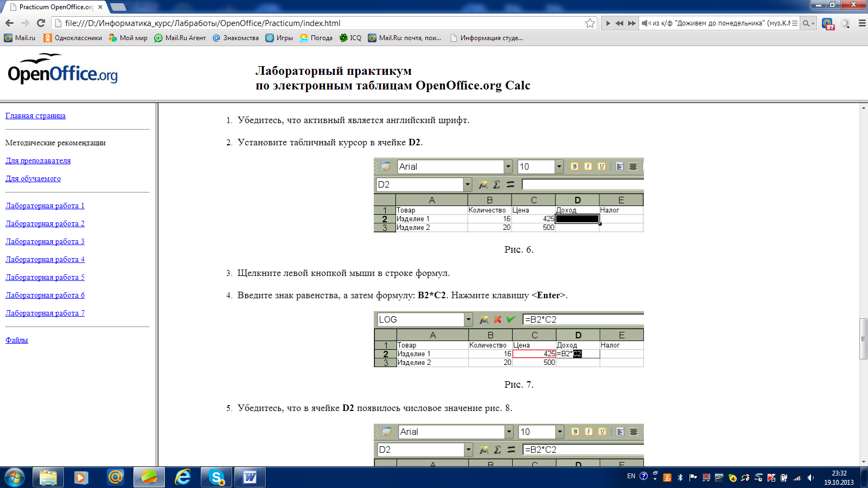Open the Файлы link
The image size is (868, 488).
coord(17,340)
